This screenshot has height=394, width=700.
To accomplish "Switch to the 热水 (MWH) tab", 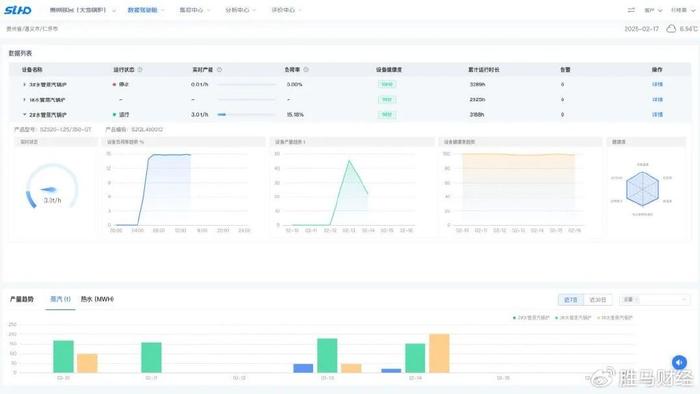I will 97,299.
